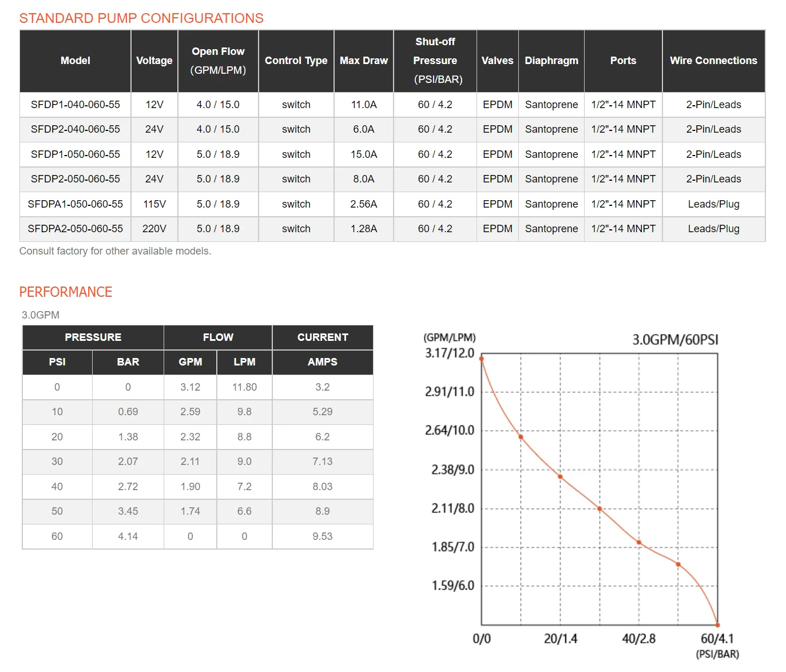This screenshot has height=672, width=786.
Task: Click the 1.28A max draw cell
Action: 364,229
